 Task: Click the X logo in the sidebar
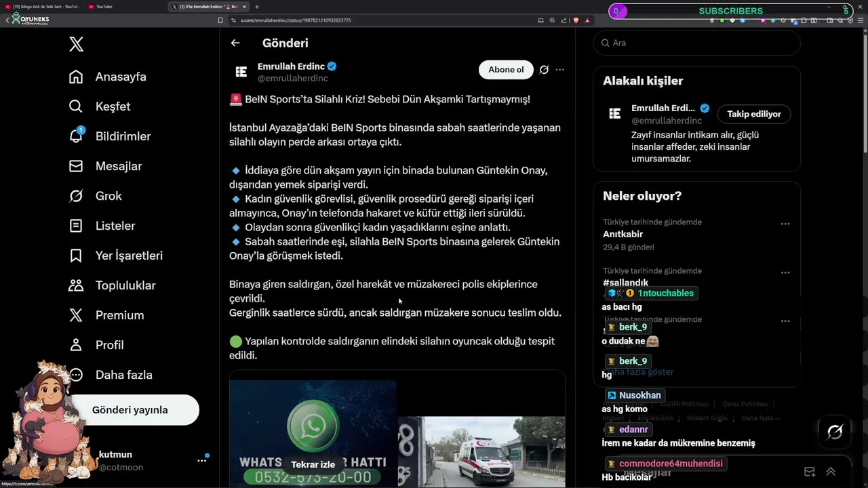76,45
